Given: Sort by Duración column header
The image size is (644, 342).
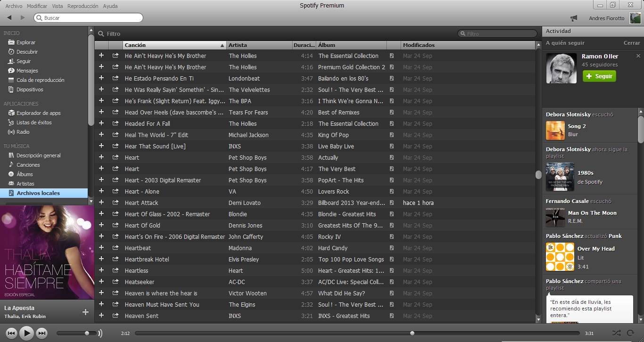Looking at the screenshot, I should pyautogui.click(x=304, y=45).
